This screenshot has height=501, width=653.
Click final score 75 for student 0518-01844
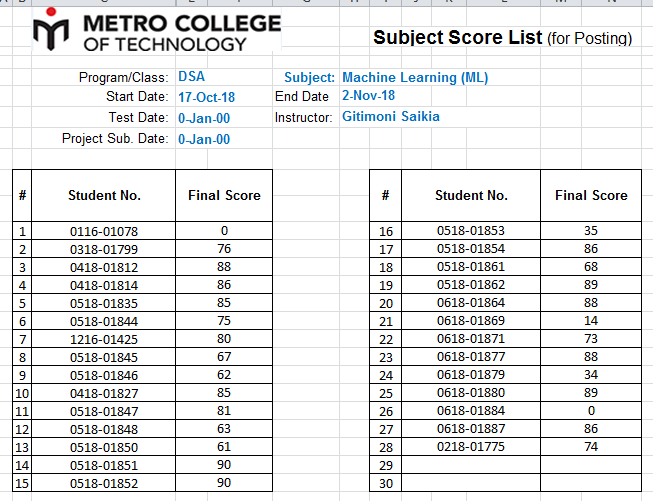tap(224, 321)
